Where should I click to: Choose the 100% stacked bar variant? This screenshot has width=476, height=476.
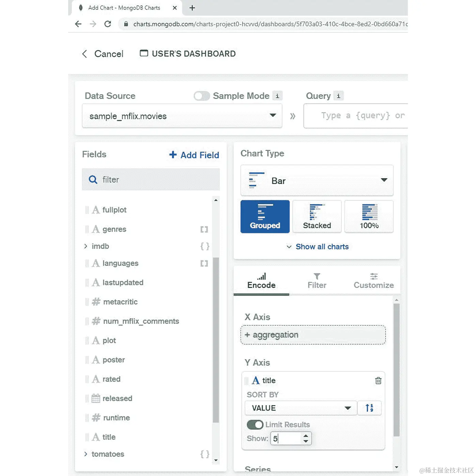click(369, 217)
